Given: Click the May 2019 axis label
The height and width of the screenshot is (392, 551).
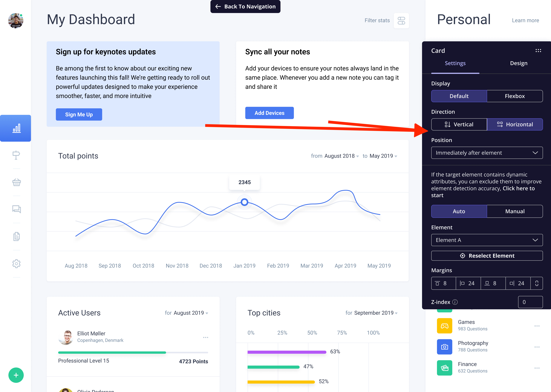Looking at the screenshot, I should click(x=379, y=266).
